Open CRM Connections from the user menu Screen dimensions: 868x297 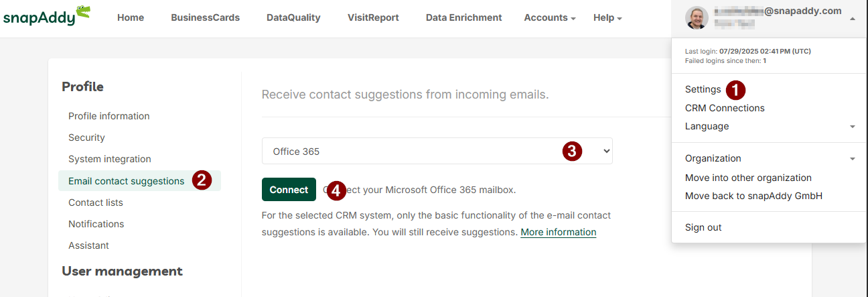click(725, 108)
